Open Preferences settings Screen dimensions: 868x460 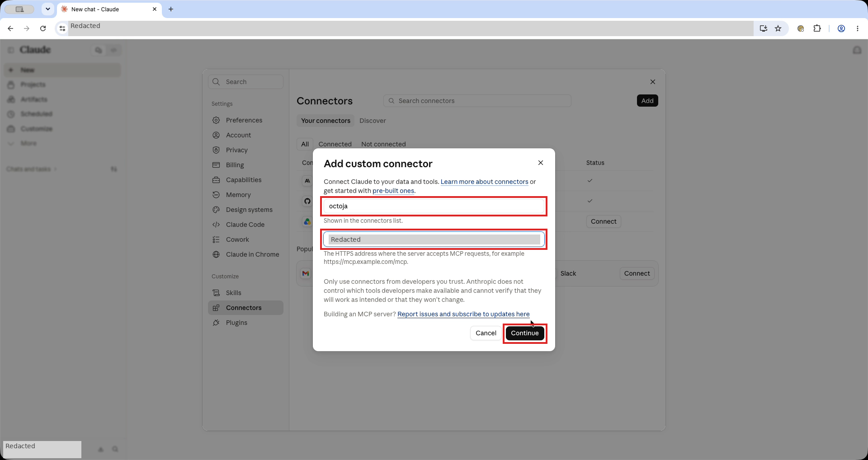245,120
